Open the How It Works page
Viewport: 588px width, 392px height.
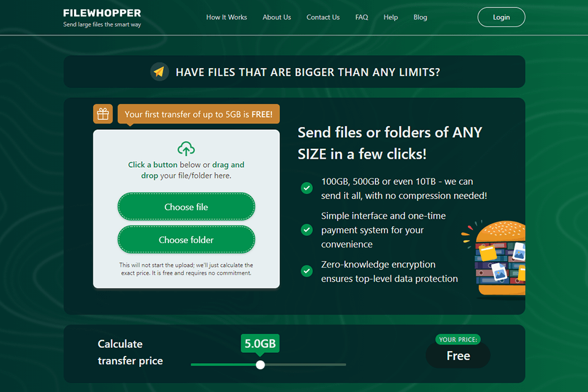pyautogui.click(x=227, y=17)
